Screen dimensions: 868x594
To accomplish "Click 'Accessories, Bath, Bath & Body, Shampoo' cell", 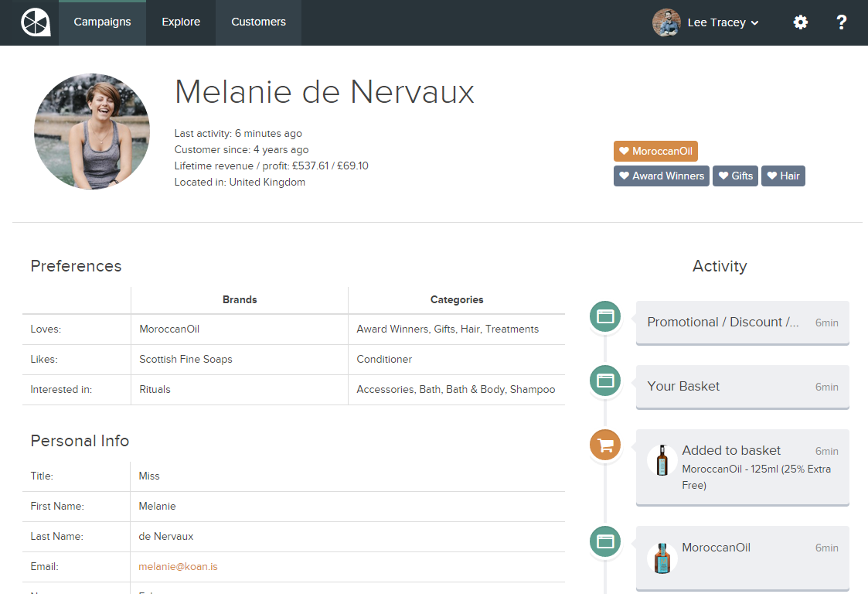I will tap(455, 390).
